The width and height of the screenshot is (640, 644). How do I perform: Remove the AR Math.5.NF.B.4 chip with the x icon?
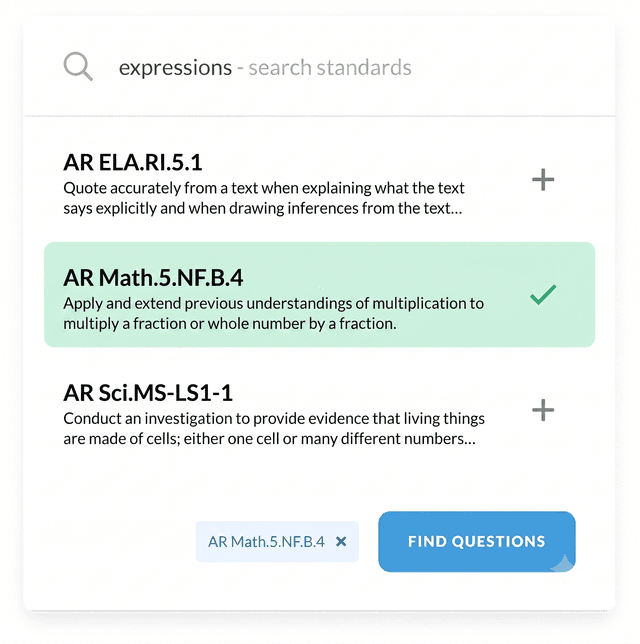341,541
